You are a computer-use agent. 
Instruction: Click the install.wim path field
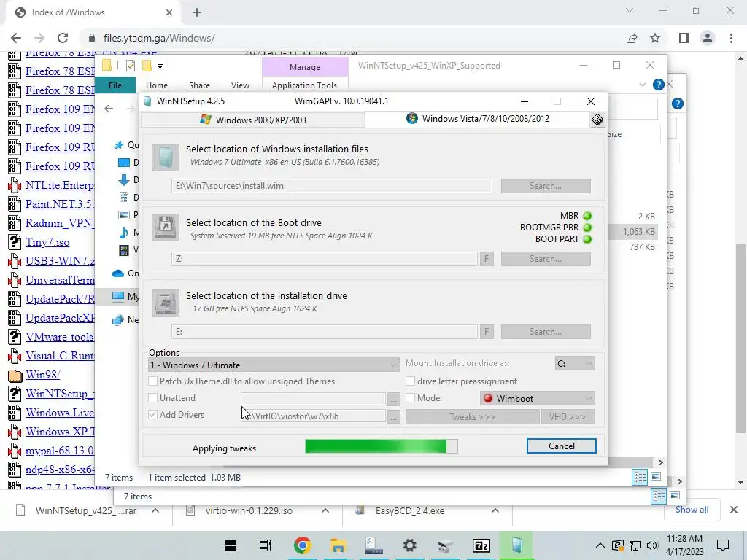click(332, 186)
